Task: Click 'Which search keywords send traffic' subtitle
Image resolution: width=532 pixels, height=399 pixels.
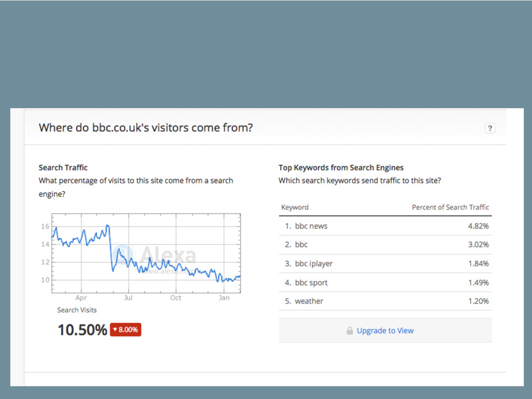Action: [360, 180]
